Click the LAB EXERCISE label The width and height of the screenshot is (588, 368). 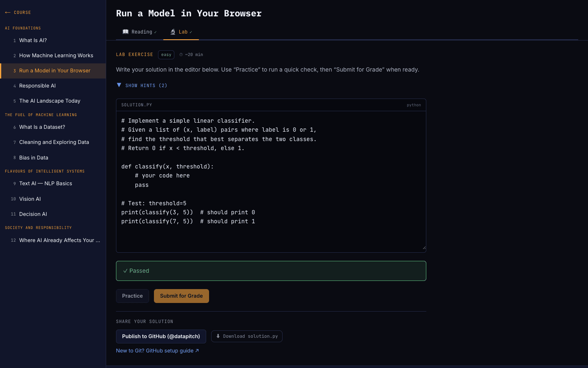135,54
